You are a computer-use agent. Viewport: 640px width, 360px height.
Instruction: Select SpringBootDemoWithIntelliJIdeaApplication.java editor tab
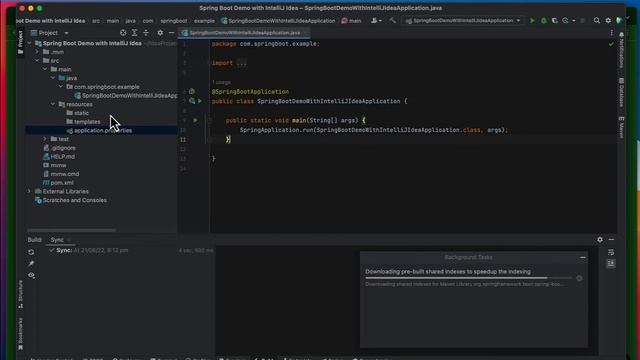244,33
